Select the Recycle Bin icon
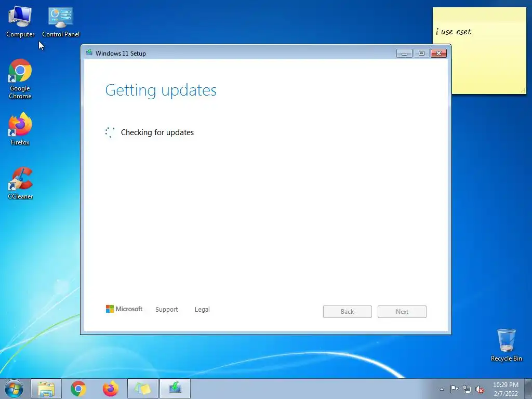The width and height of the screenshot is (532, 399). tap(506, 345)
